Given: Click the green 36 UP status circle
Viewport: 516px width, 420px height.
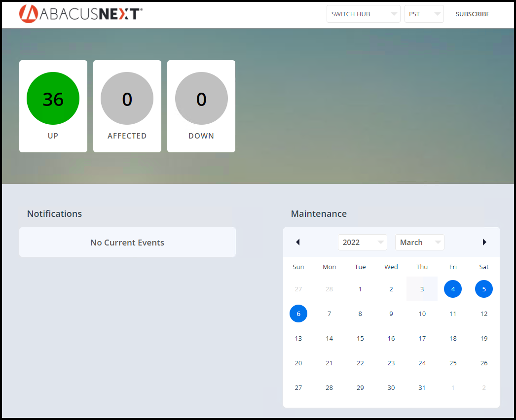Looking at the screenshot, I should pos(53,98).
